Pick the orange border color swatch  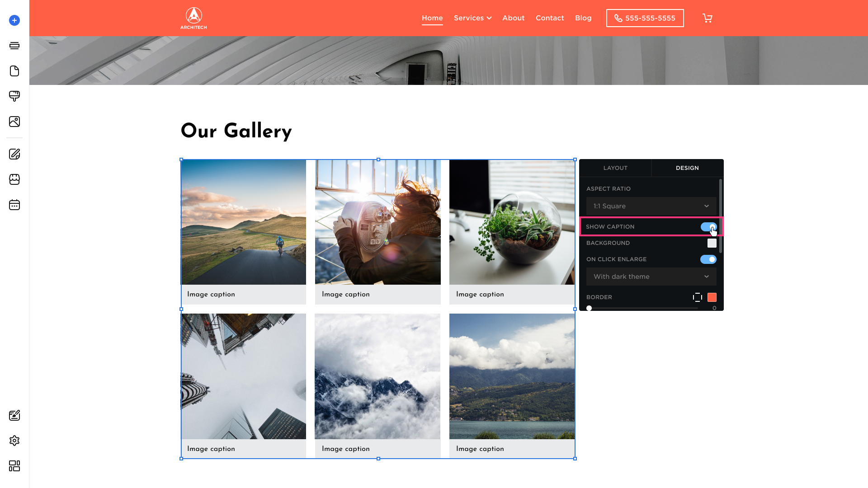pos(712,297)
